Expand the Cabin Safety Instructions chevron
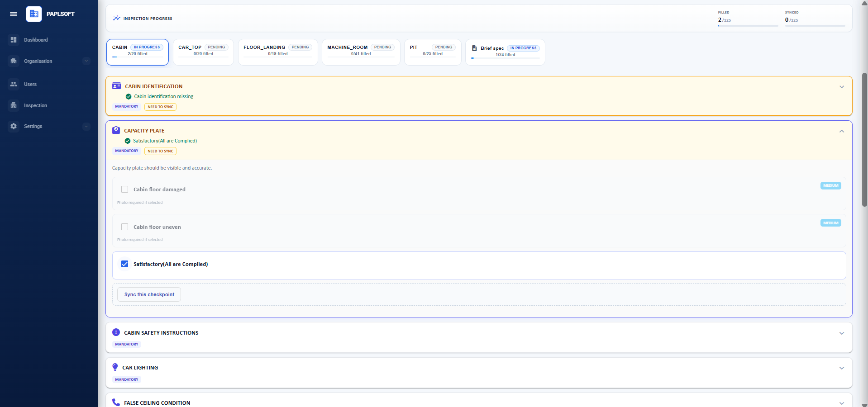 coord(842,333)
